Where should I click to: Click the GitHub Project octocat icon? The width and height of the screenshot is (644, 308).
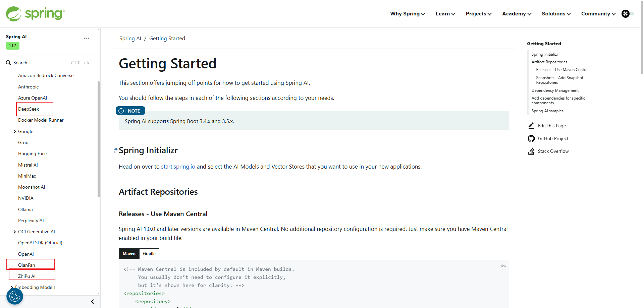click(531, 138)
